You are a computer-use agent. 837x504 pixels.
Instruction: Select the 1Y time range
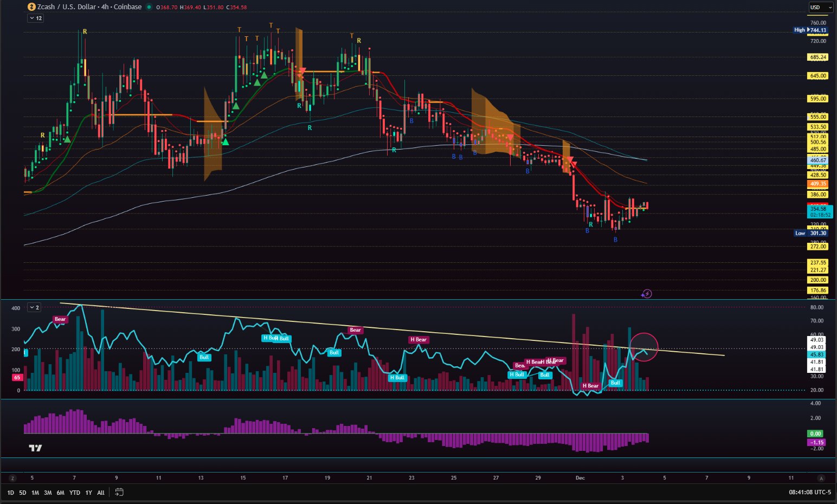pyautogui.click(x=88, y=493)
